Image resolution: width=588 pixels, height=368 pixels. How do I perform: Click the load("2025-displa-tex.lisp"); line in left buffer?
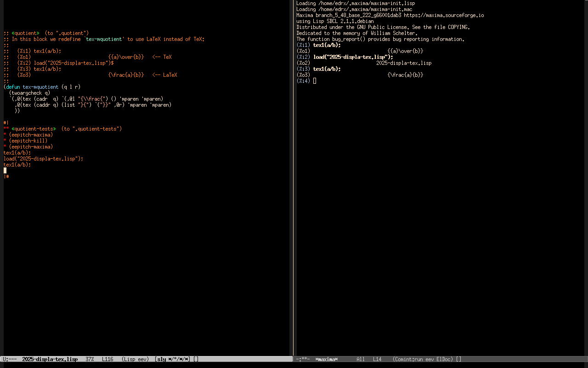[x=43, y=159]
